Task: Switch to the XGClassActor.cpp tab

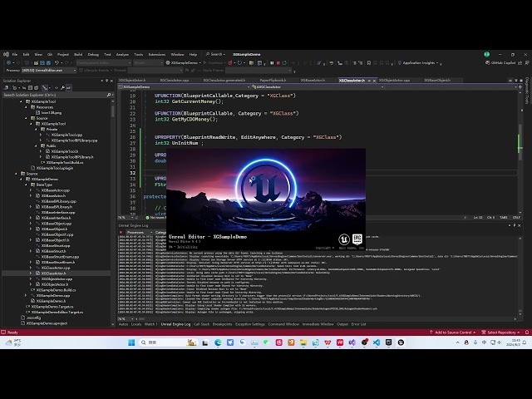Action: 174,81
